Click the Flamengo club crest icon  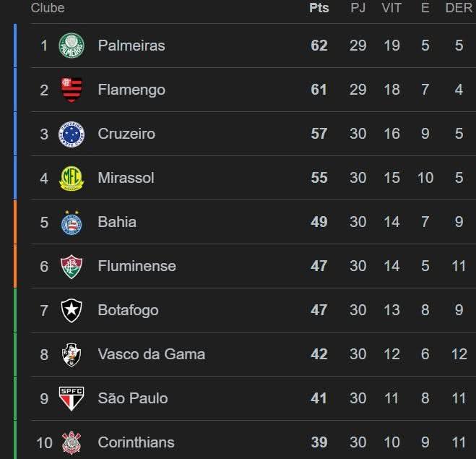[72, 90]
